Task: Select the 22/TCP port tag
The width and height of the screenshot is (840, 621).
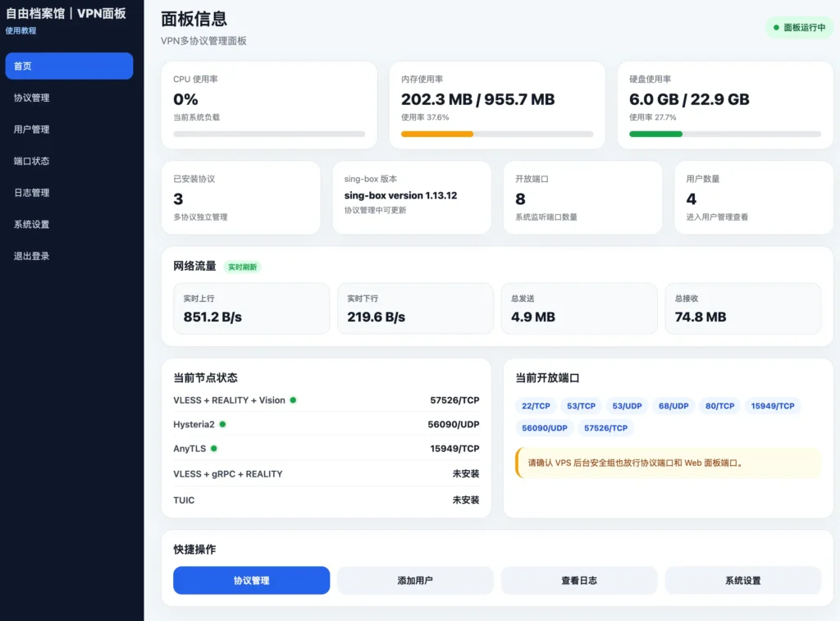Action: click(536, 405)
